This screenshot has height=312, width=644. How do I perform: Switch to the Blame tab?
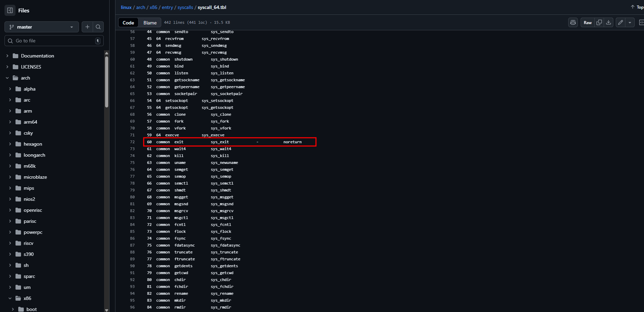tap(150, 22)
